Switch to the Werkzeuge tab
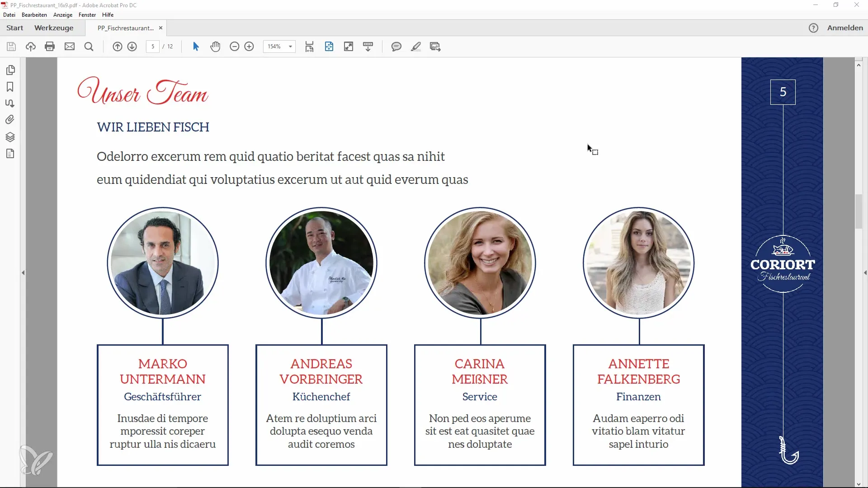The height and width of the screenshot is (488, 868). tap(54, 28)
